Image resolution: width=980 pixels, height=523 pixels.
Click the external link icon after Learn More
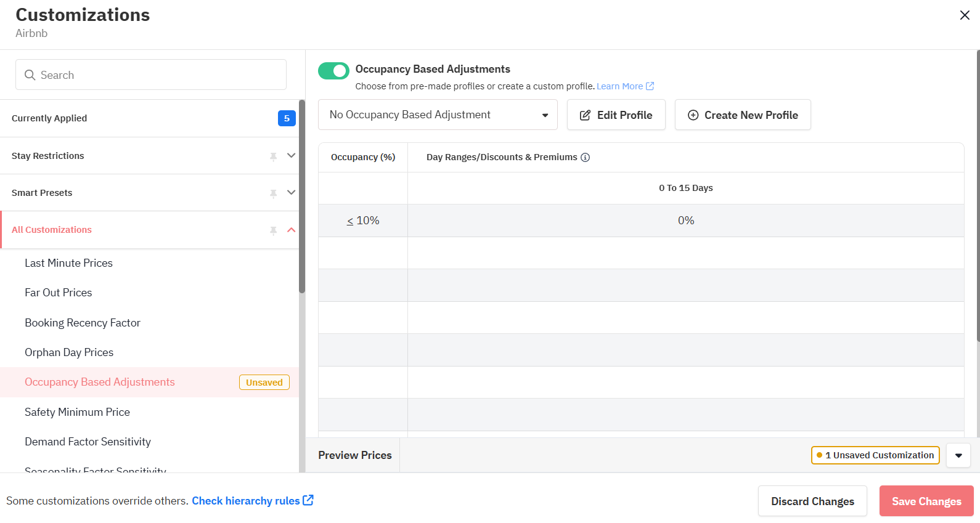pos(650,86)
